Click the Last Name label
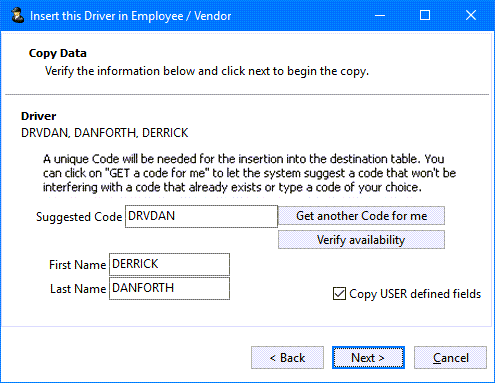This screenshot has width=495, height=383. click(x=78, y=289)
